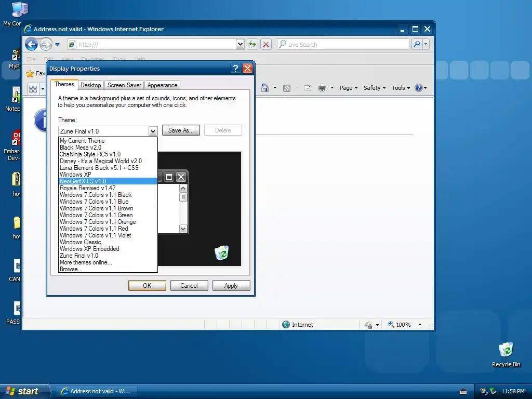Click the Browse... entry in theme list
Image resolution: width=532 pixels, height=399 pixels.
coord(108,269)
